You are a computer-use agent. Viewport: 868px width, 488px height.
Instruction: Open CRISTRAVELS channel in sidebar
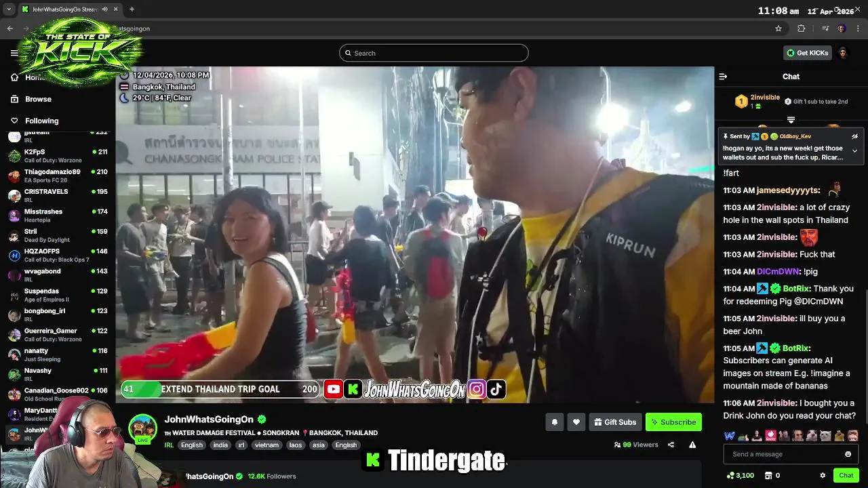coord(58,195)
